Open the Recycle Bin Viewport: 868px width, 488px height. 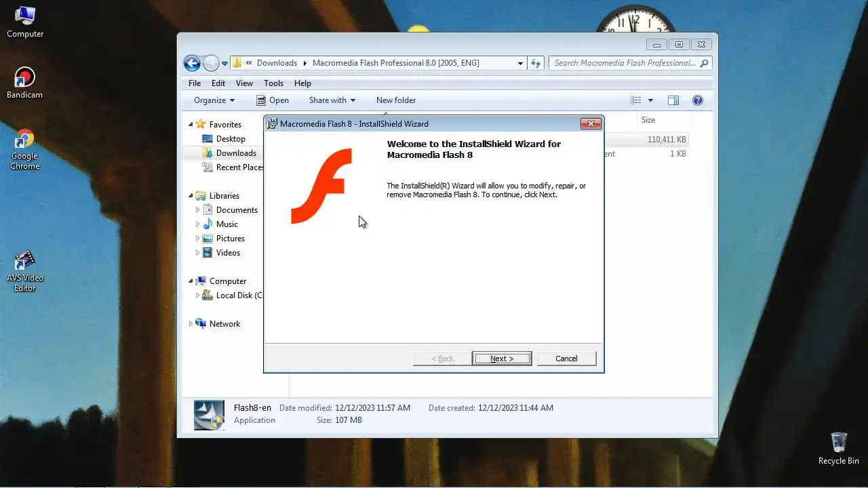(x=838, y=448)
